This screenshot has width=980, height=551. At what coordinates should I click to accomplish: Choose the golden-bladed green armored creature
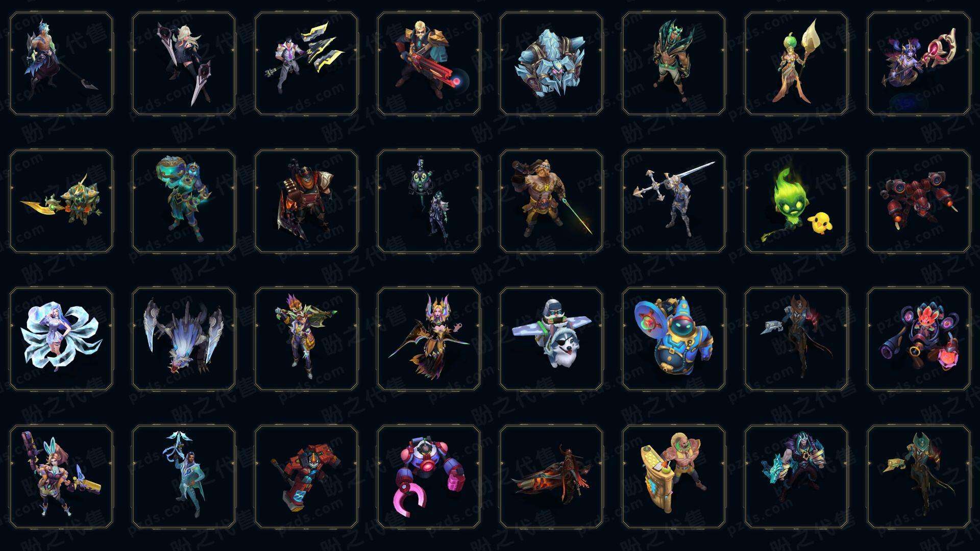[x=61, y=201]
